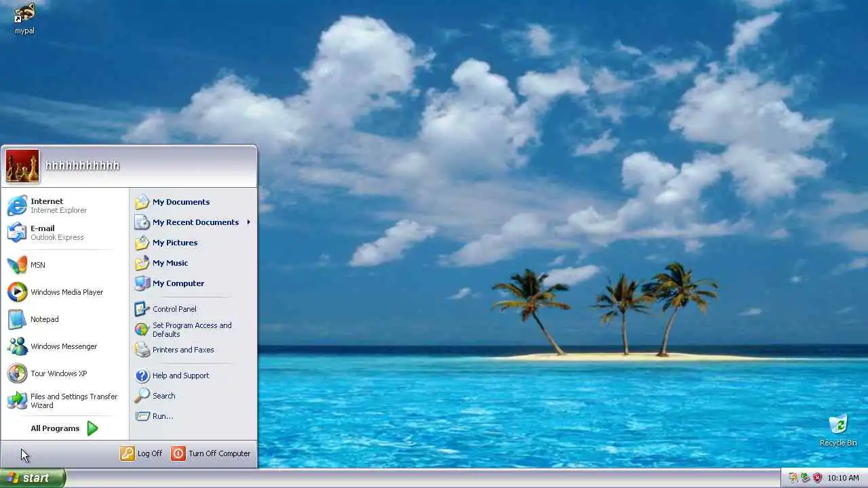Expand My Recent Documents submenu
The height and width of the screenshot is (488, 868).
(x=193, y=222)
